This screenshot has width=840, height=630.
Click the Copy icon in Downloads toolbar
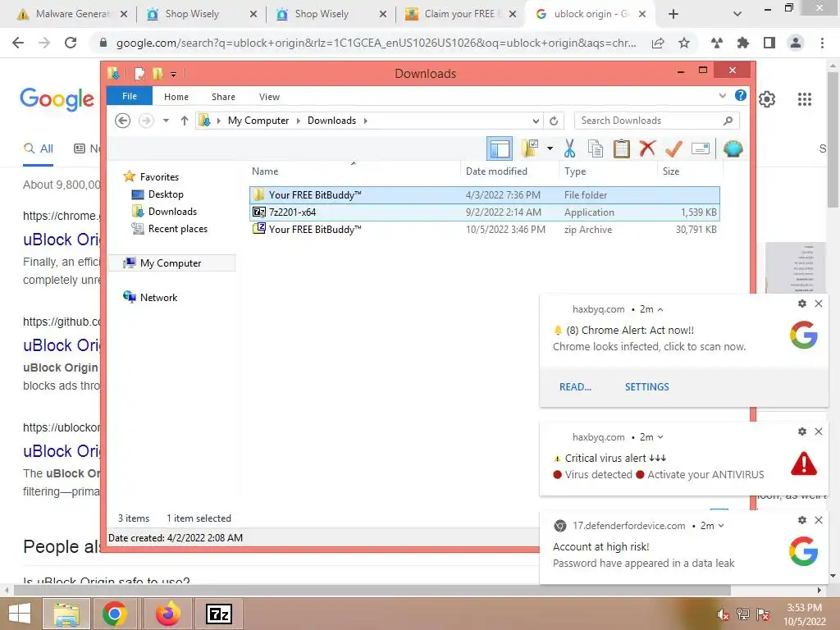pyautogui.click(x=596, y=148)
